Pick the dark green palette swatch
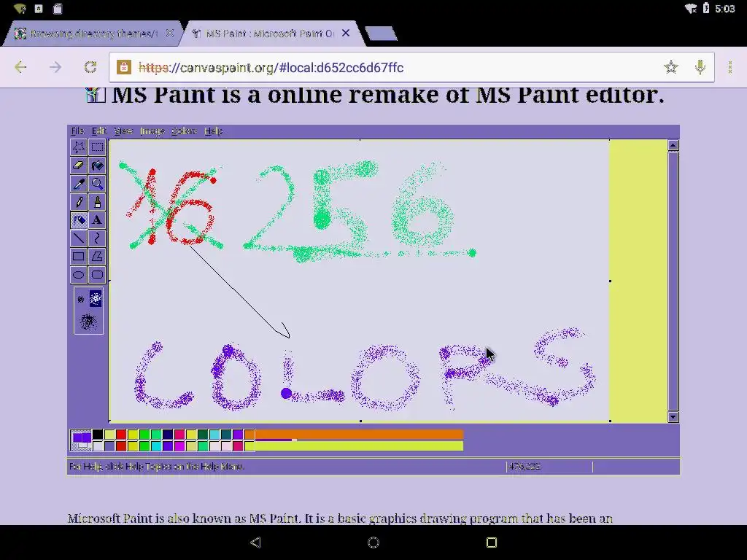Viewport: 747px width, 560px height. (x=203, y=435)
